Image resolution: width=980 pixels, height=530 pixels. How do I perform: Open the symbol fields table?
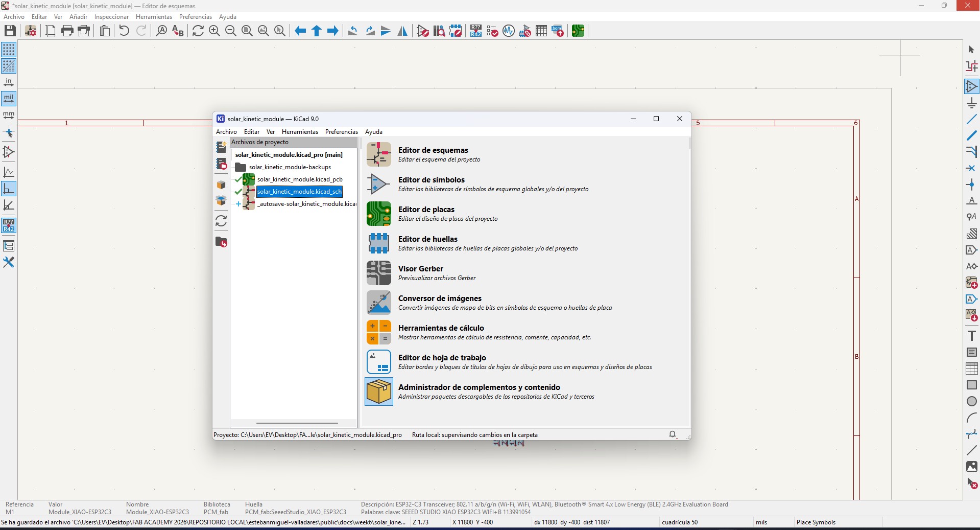[x=541, y=31]
